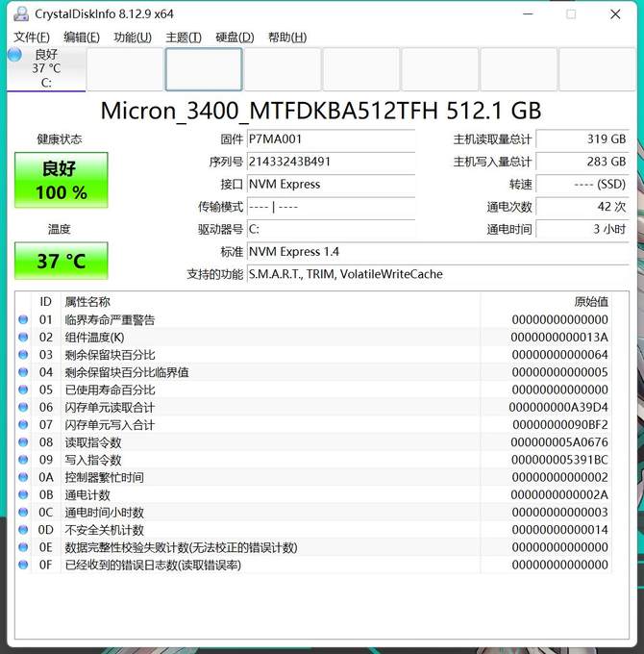
Task: Select attribute name 已使用寿命百分比
Action: (x=110, y=390)
